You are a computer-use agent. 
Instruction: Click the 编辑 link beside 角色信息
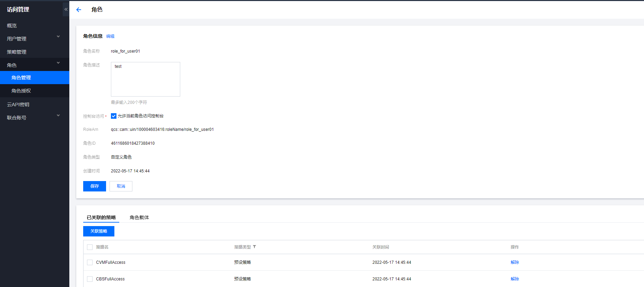pyautogui.click(x=110, y=36)
